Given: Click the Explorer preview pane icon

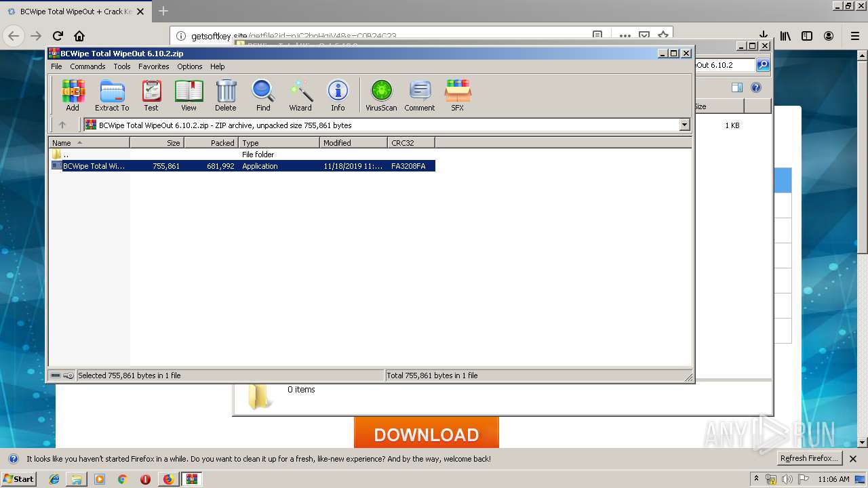Looking at the screenshot, I should (x=737, y=87).
